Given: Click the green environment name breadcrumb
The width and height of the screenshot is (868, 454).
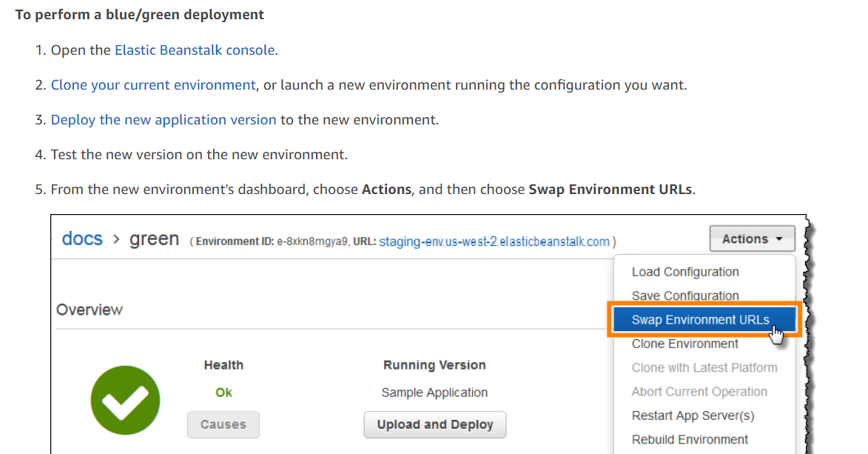Looking at the screenshot, I should point(154,239).
